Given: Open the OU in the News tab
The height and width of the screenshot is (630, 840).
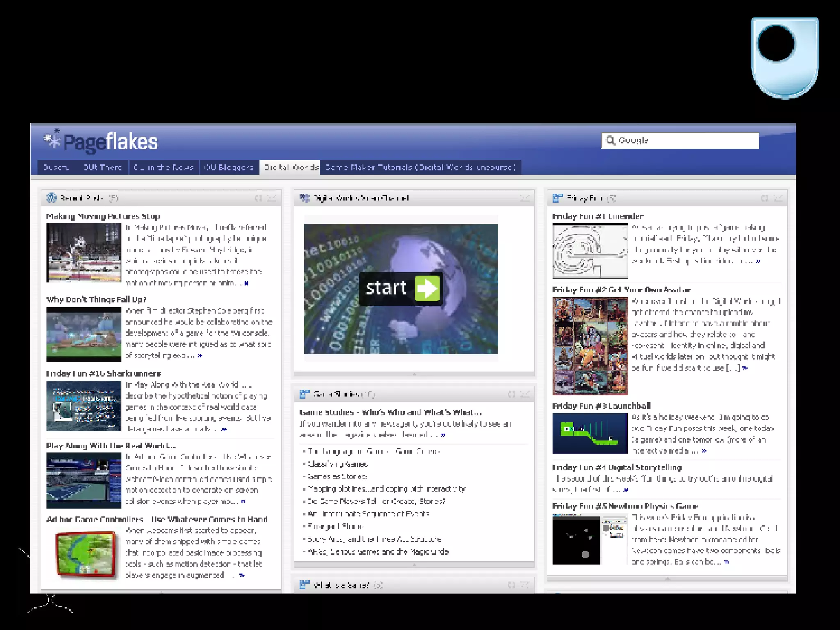Looking at the screenshot, I should [x=163, y=167].
